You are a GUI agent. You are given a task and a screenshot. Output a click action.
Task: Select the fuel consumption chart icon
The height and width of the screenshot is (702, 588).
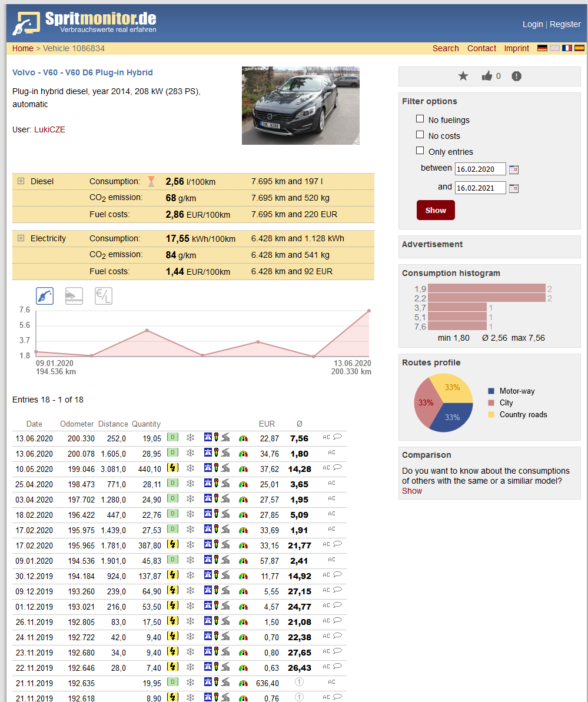pyautogui.click(x=45, y=296)
